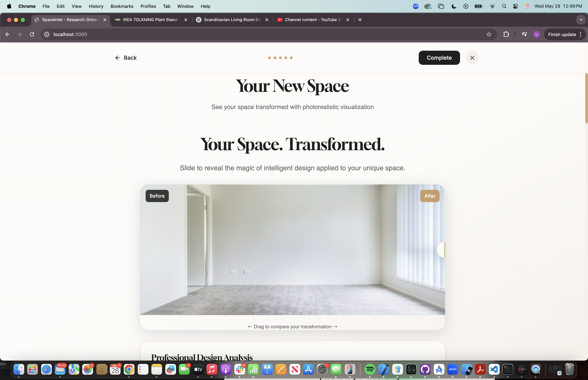The height and width of the screenshot is (380, 588).
Task: Bookmark this page with star icon
Action: click(489, 34)
